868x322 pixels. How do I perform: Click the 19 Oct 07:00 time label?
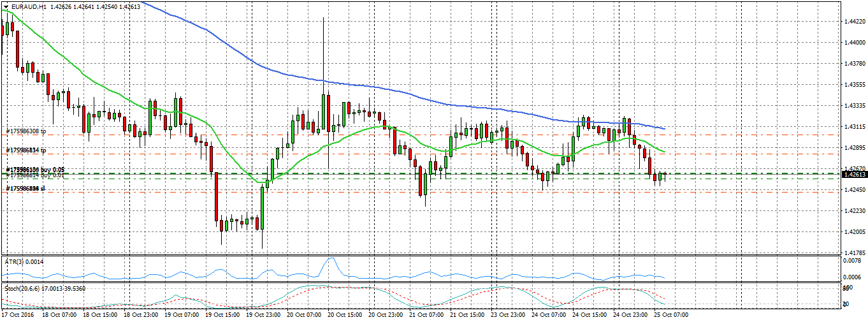(x=182, y=315)
